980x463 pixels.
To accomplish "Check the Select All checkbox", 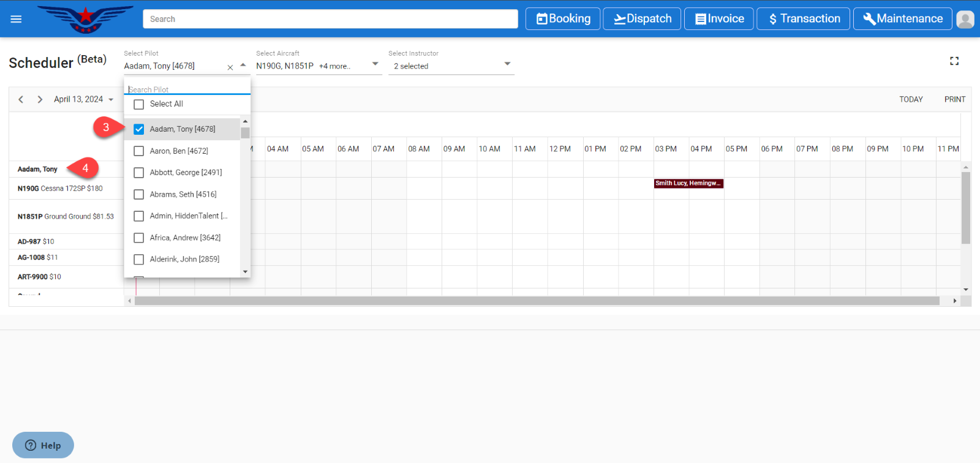I will (139, 104).
